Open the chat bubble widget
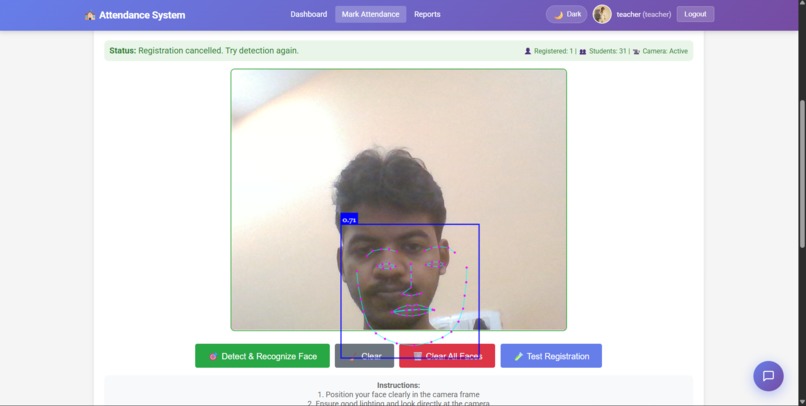 [x=768, y=376]
